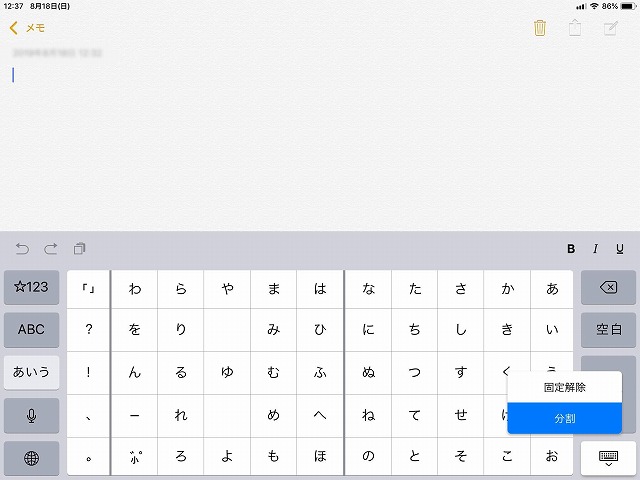Screen dimensions: 640x480
Task: Switch to ☆123 symbol keyboard
Action: pos(31,287)
